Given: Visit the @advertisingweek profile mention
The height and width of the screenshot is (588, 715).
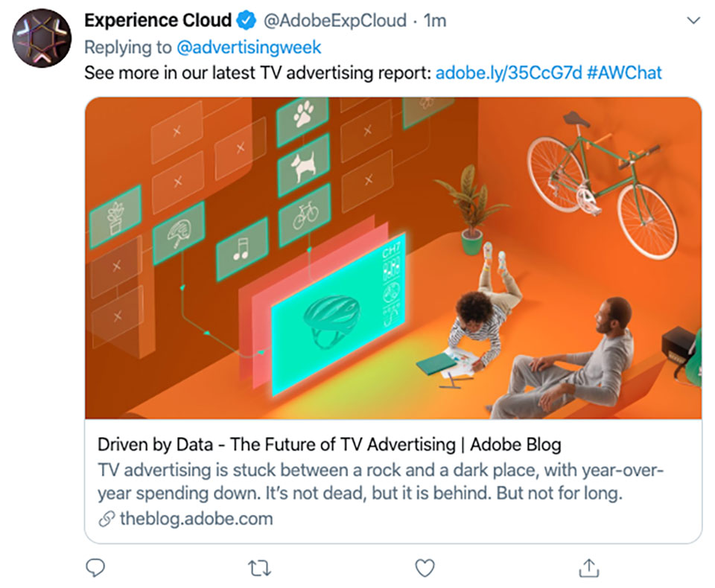Looking at the screenshot, I should tap(249, 48).
